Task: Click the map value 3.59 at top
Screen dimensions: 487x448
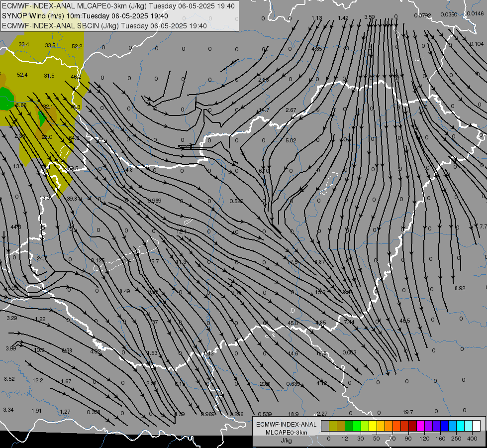Action: tap(369, 17)
